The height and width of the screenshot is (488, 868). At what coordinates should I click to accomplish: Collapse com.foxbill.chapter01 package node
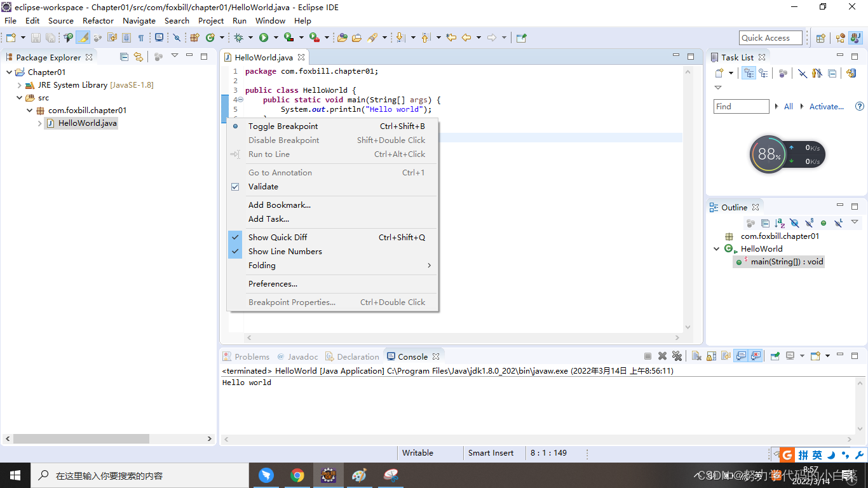coord(30,111)
